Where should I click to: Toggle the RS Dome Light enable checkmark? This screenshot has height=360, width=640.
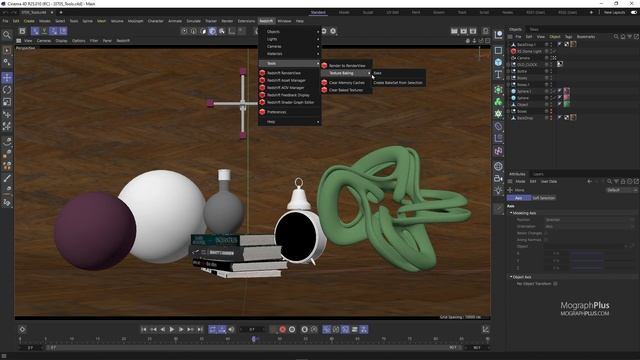(x=555, y=51)
